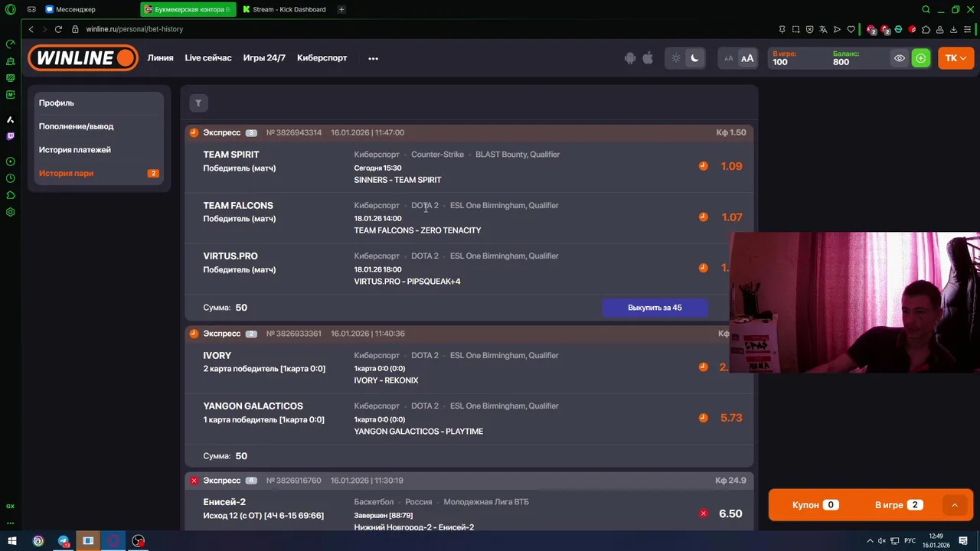
Task: Open the bet history filter
Action: [198, 103]
